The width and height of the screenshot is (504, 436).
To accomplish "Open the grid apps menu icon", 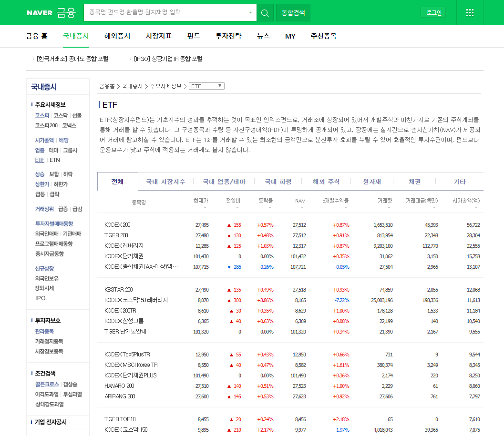I will point(470,13).
